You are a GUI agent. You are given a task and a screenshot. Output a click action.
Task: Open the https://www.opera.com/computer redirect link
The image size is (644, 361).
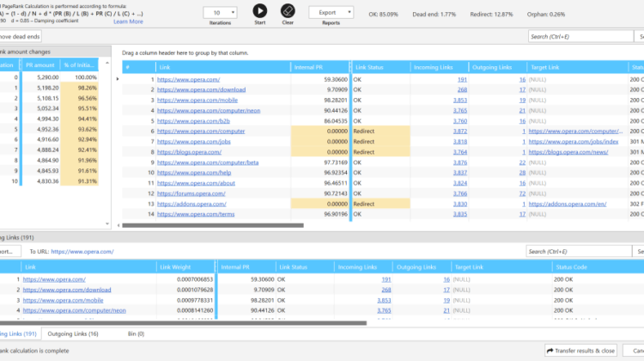tap(201, 132)
